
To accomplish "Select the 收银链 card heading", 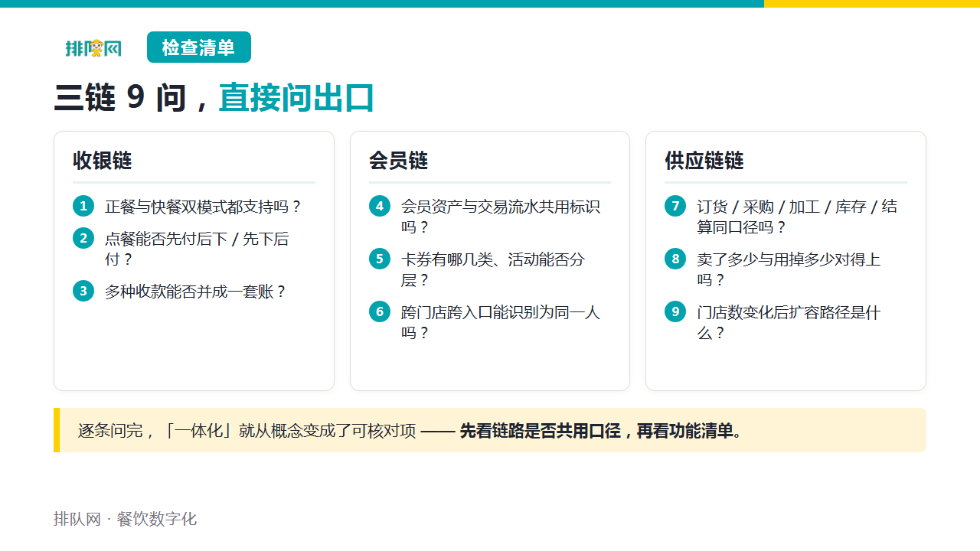I will pos(103,161).
